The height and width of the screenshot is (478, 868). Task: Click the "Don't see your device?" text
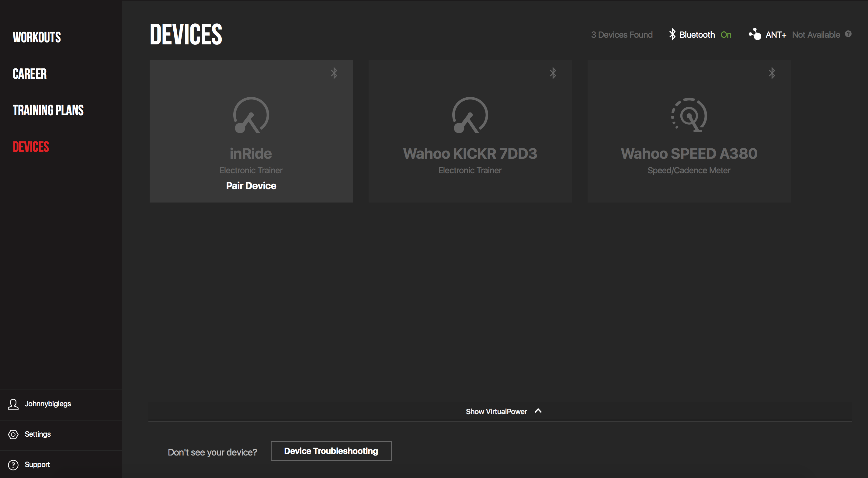pyautogui.click(x=212, y=452)
